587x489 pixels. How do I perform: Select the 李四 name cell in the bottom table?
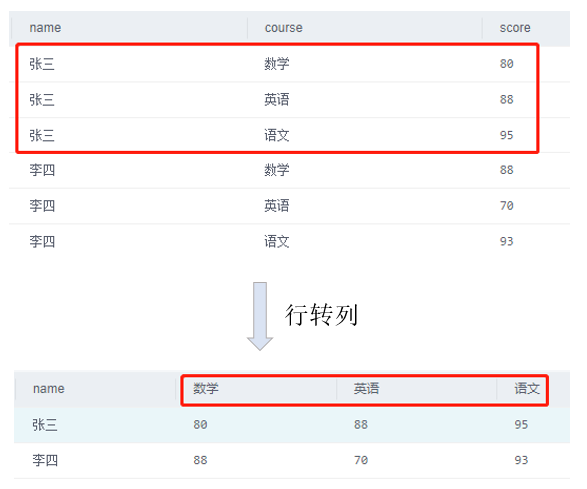coord(45,460)
